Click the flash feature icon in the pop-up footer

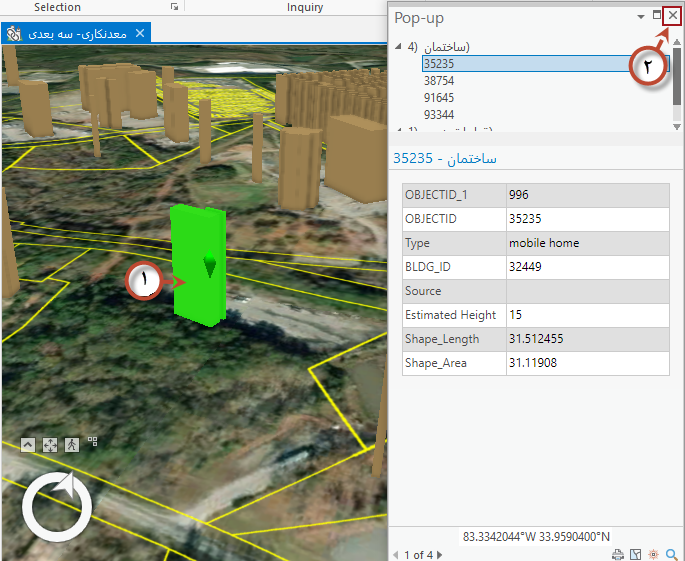point(654,554)
